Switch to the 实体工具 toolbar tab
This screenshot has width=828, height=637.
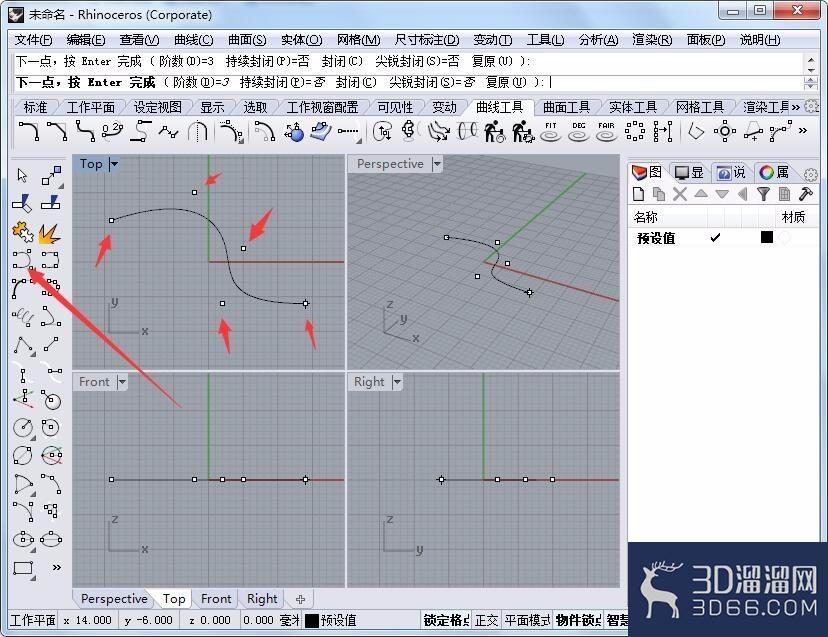(x=633, y=107)
